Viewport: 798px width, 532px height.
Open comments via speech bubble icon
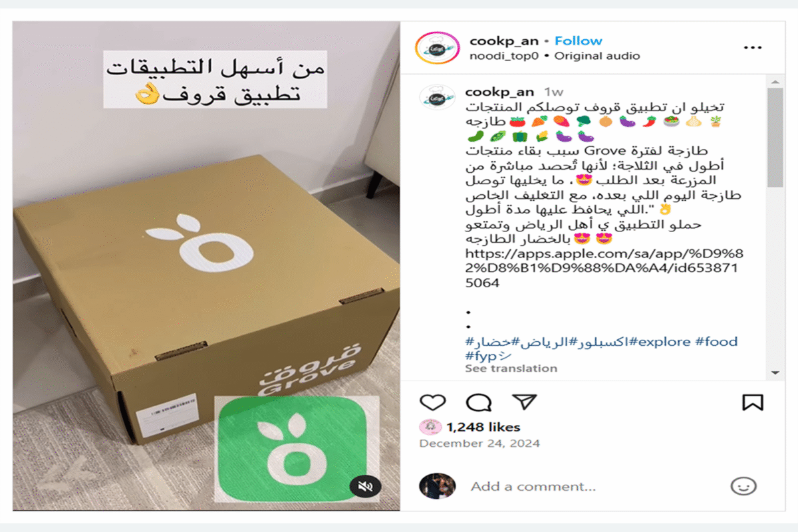pyautogui.click(x=479, y=402)
